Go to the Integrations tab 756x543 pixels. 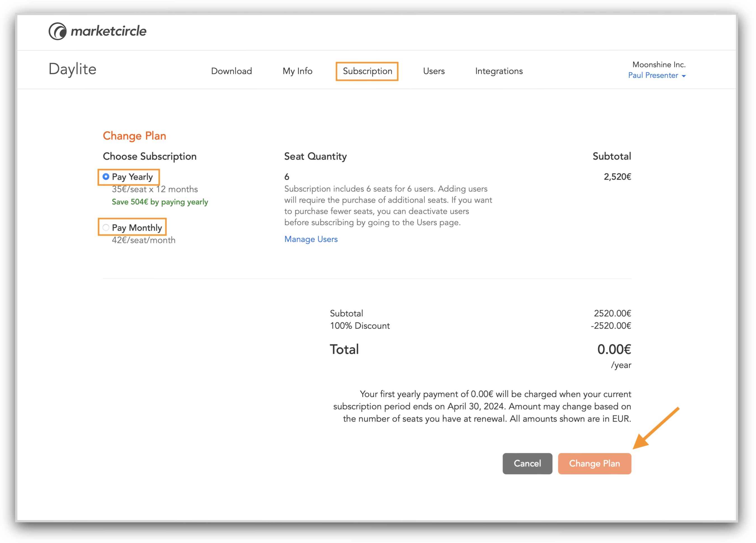click(x=499, y=71)
